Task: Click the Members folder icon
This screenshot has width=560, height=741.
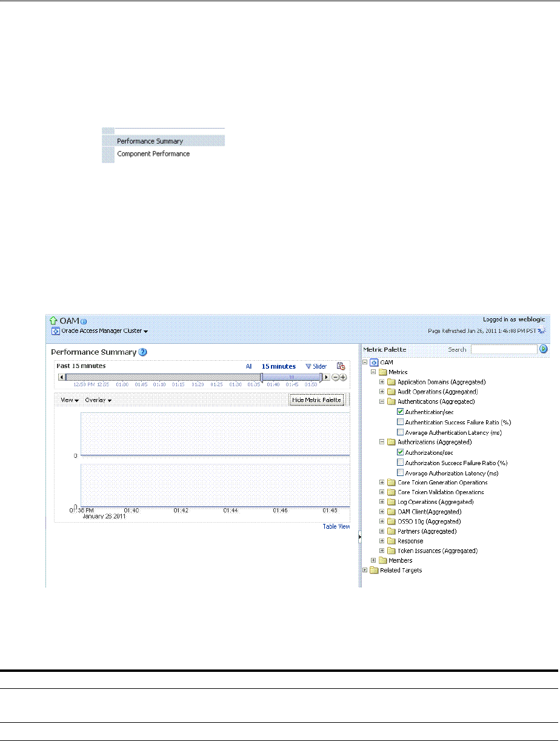Action: click(383, 560)
